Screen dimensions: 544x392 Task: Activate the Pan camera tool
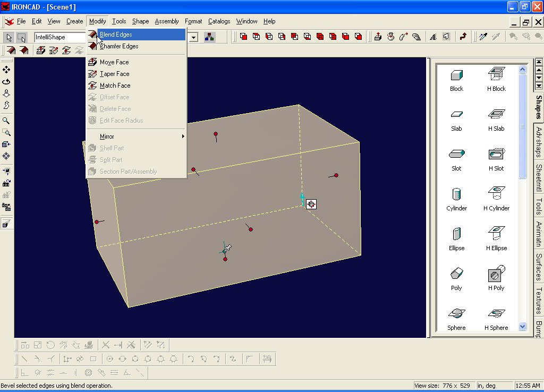[6, 70]
